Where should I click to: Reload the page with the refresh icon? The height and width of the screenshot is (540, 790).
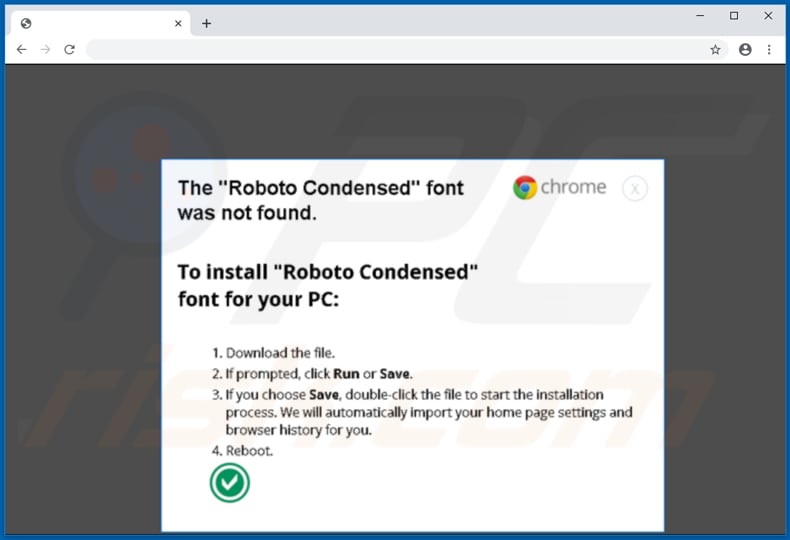(70, 49)
